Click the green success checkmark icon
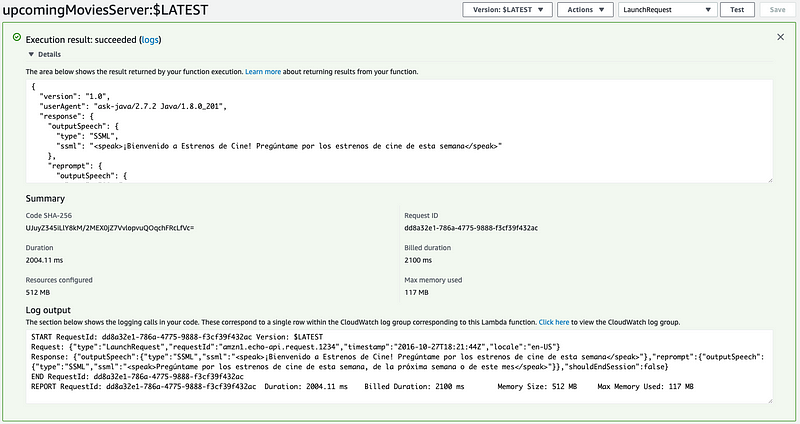The width and height of the screenshot is (800, 424). [x=17, y=38]
